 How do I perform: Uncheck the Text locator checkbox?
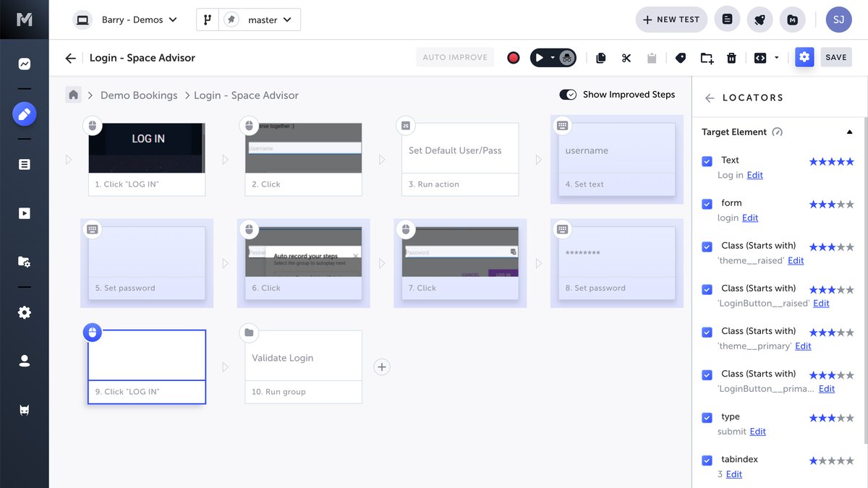point(707,161)
